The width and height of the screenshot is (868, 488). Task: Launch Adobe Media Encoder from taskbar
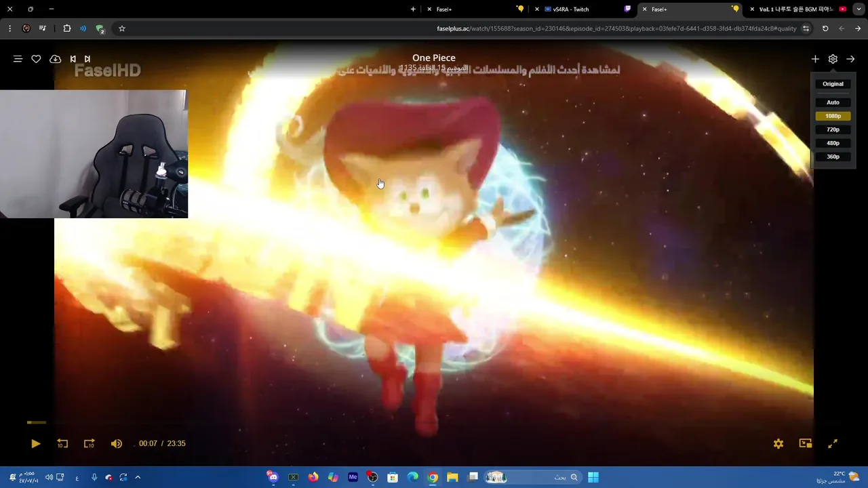click(353, 477)
